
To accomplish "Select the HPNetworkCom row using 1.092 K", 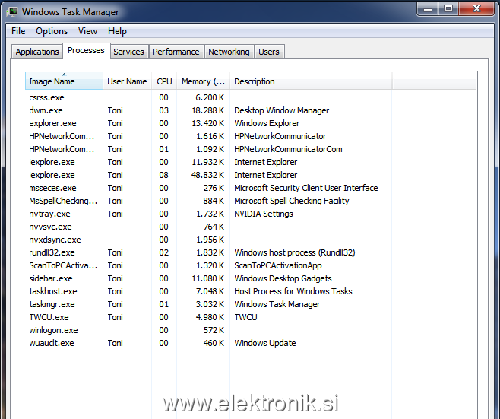I will (x=250, y=149).
